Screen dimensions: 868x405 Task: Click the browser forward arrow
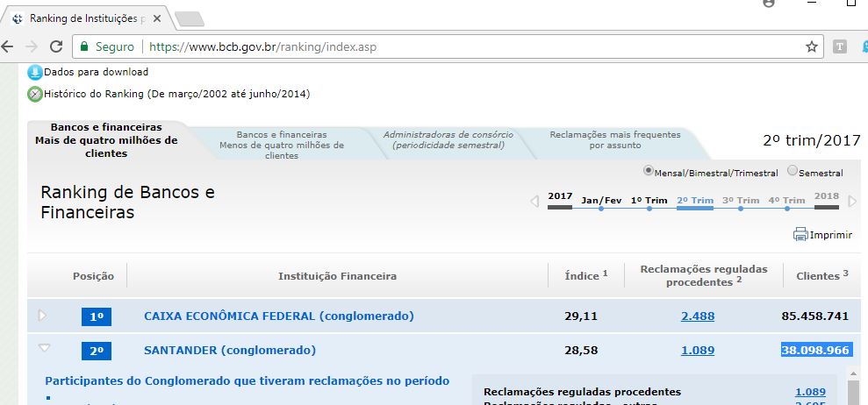(x=32, y=46)
